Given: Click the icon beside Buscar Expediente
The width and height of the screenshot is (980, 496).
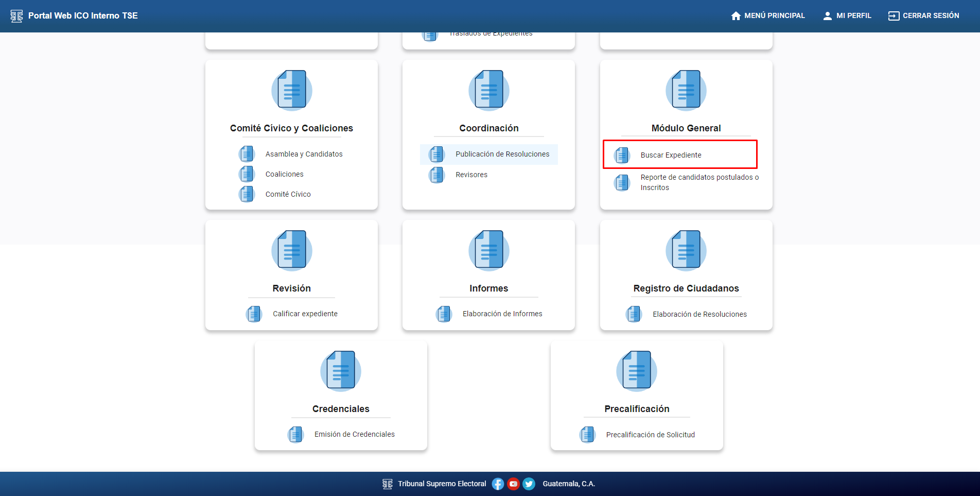Looking at the screenshot, I should click(622, 155).
